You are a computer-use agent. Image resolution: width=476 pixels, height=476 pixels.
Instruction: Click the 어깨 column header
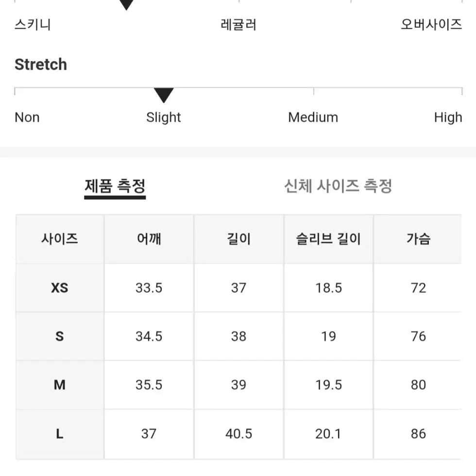click(149, 239)
